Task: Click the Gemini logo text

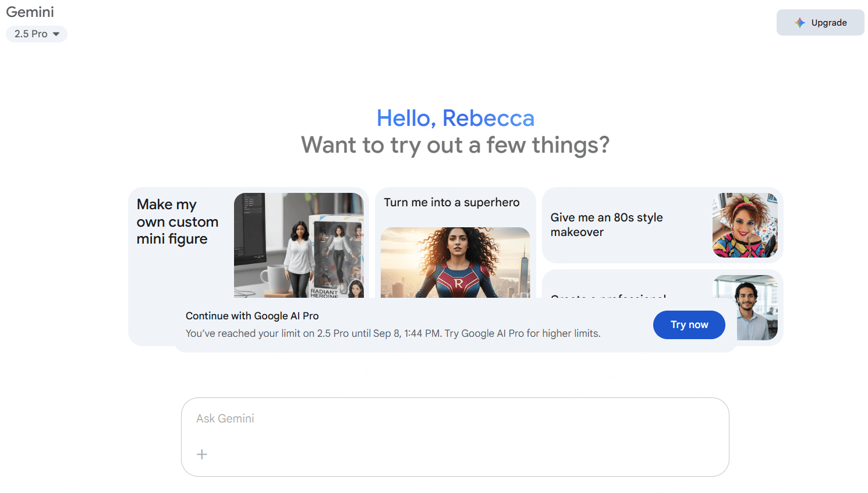Action: tap(30, 12)
